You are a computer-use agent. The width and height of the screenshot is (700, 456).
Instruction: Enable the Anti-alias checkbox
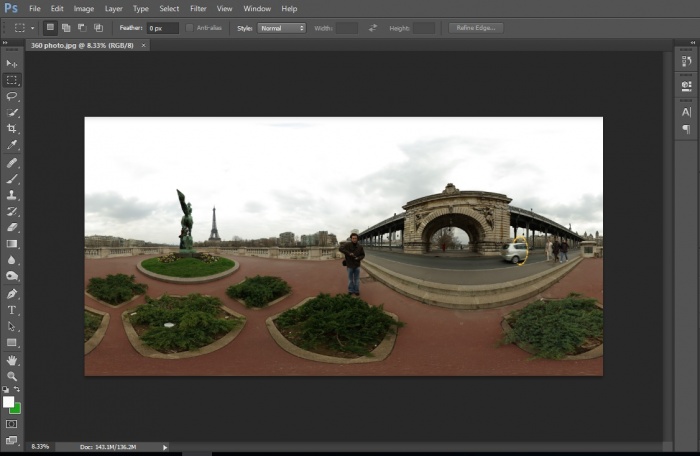point(190,28)
